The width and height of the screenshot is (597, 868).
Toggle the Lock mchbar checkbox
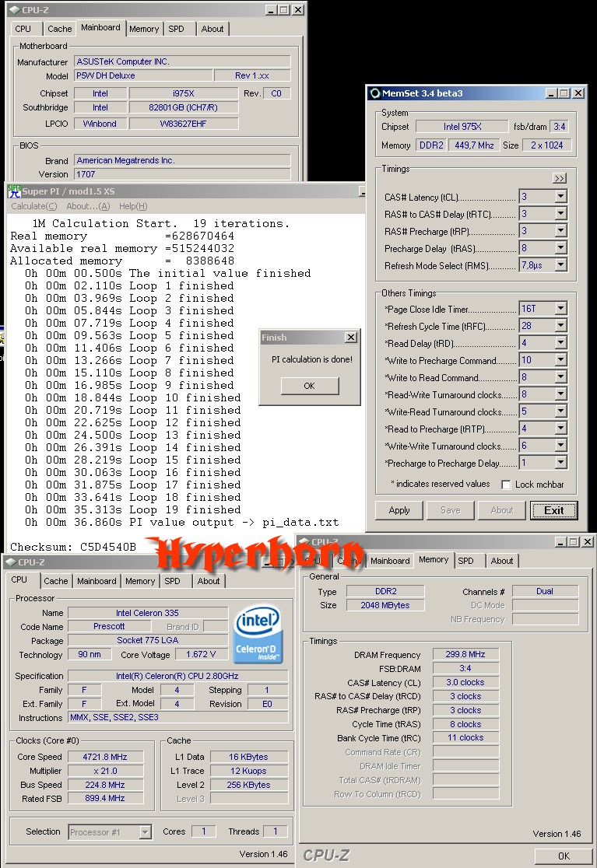tap(506, 485)
